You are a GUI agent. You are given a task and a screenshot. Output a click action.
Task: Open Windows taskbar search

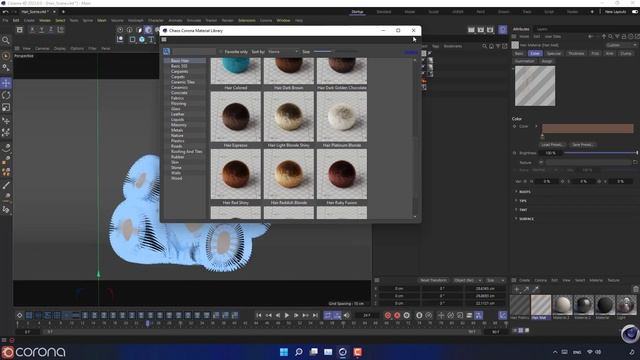(x=298, y=352)
